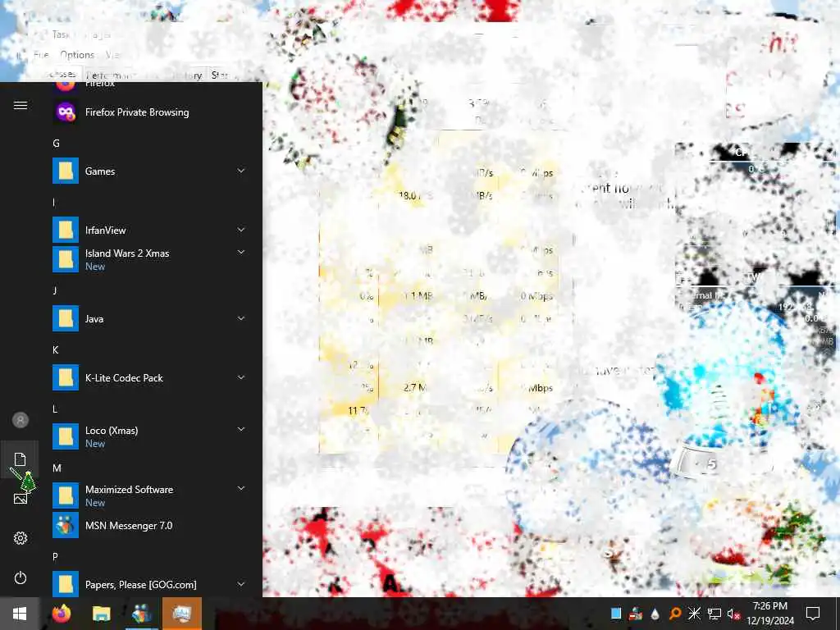Screen dimensions: 840x630
Task: Open the network status tray icon
Action: pos(714,614)
